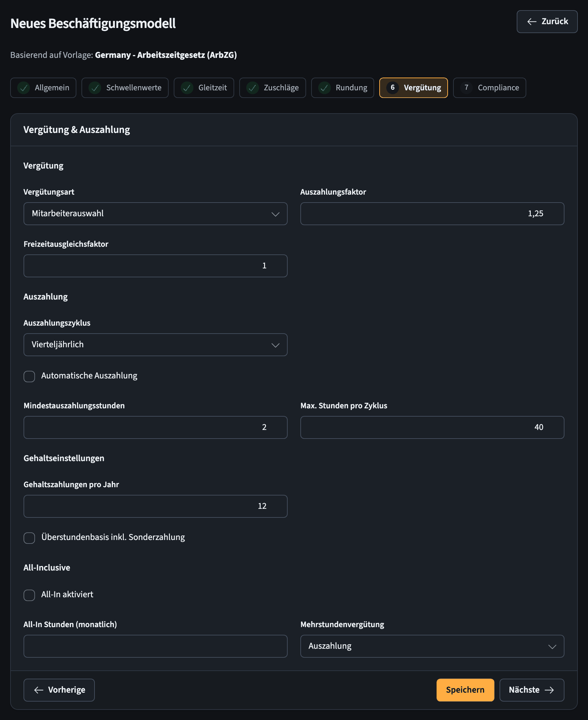Click the All-Inclusive section heading
The height and width of the screenshot is (720, 588).
pos(47,568)
